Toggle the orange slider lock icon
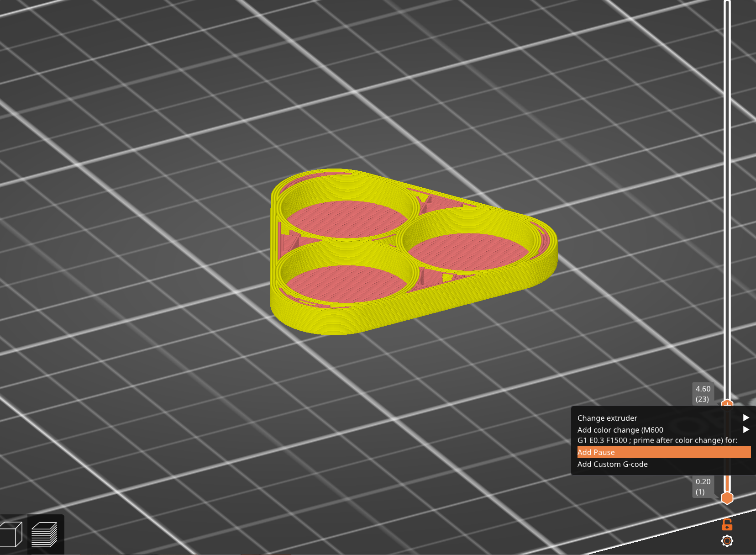Image resolution: width=756 pixels, height=555 pixels. coord(727,524)
